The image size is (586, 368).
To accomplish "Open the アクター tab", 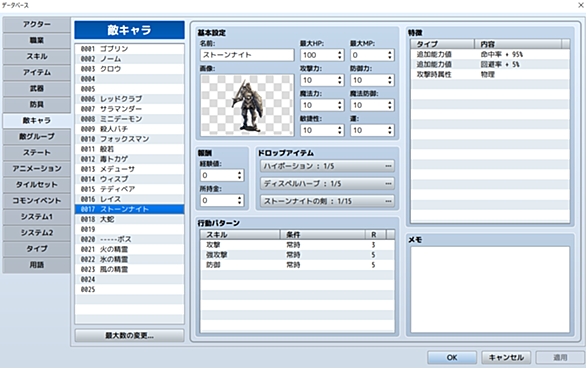I will point(36,24).
